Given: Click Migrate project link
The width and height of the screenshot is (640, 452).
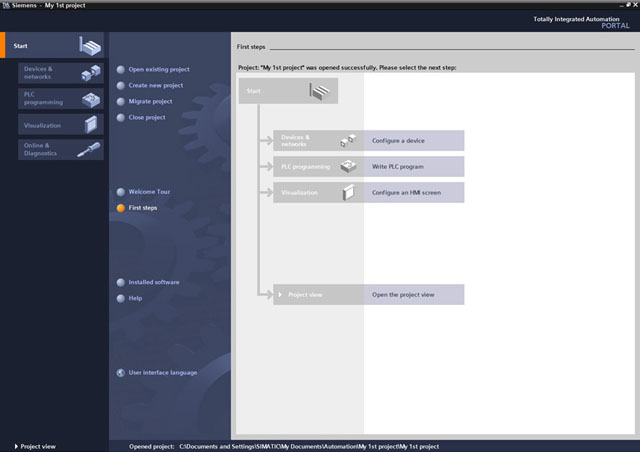Looking at the screenshot, I should tap(150, 102).
